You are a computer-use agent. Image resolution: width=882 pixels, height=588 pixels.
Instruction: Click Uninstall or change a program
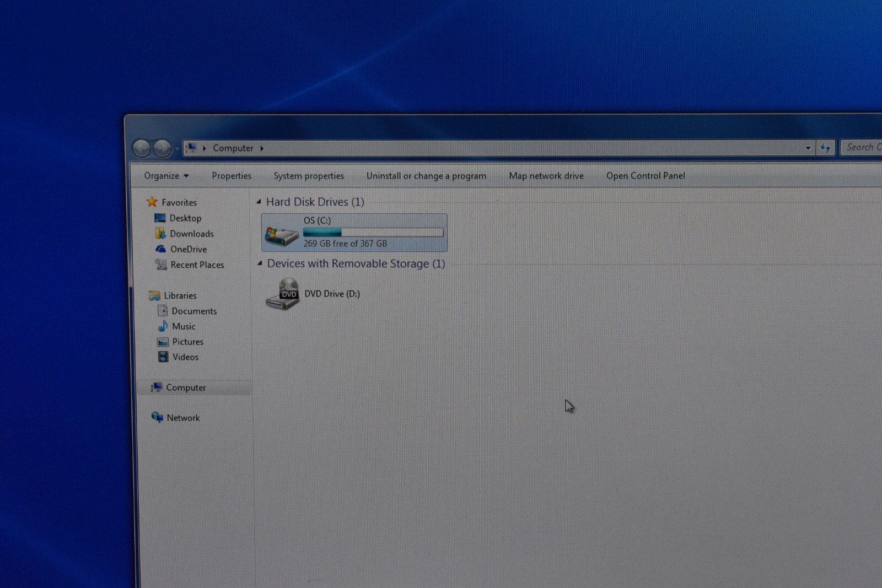[x=426, y=176]
